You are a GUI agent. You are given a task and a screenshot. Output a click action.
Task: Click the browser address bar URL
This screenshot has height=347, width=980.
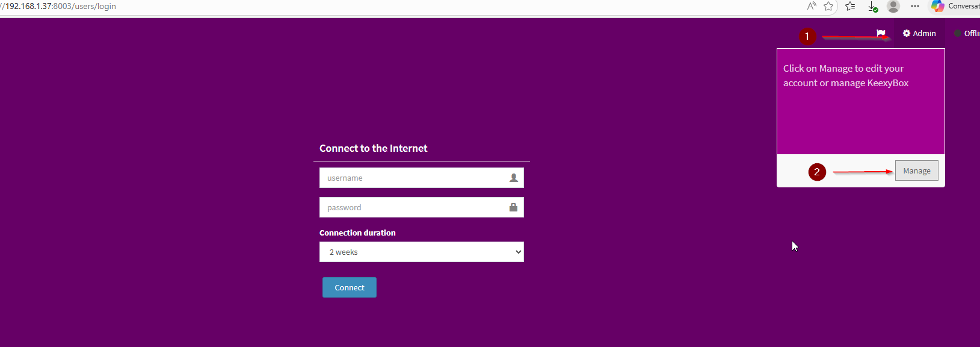(x=59, y=6)
